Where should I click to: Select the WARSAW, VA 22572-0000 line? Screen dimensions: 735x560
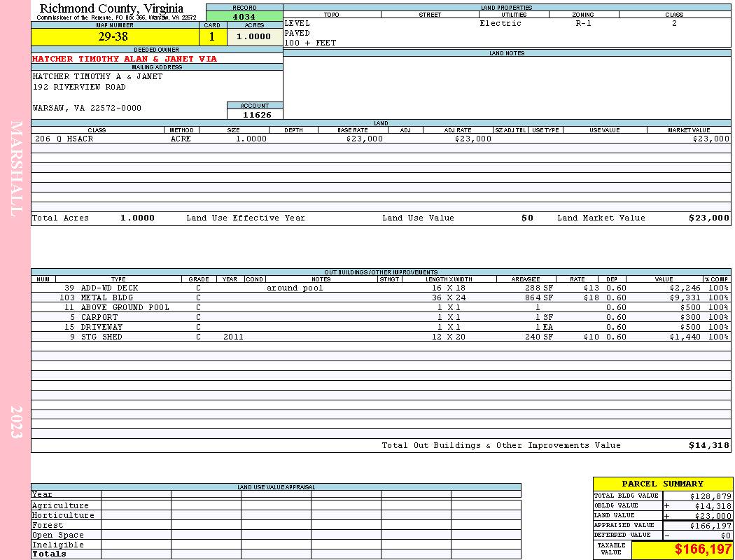click(87, 108)
